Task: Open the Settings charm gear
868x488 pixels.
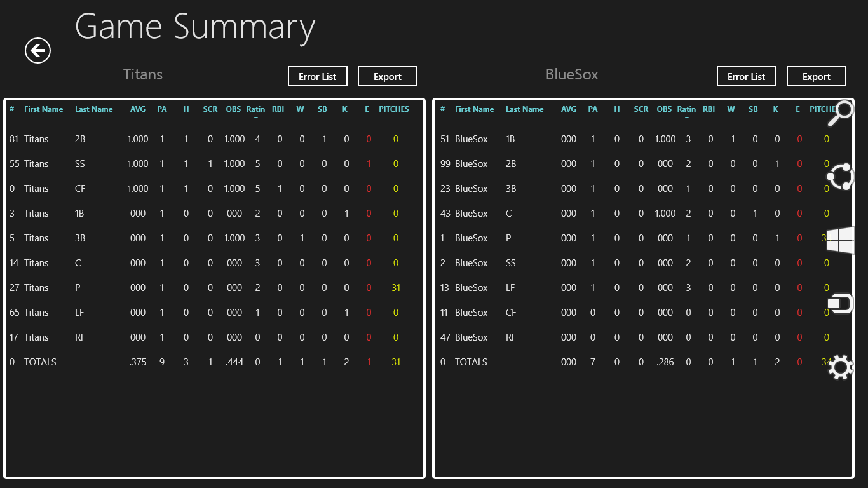Action: pyautogui.click(x=841, y=367)
